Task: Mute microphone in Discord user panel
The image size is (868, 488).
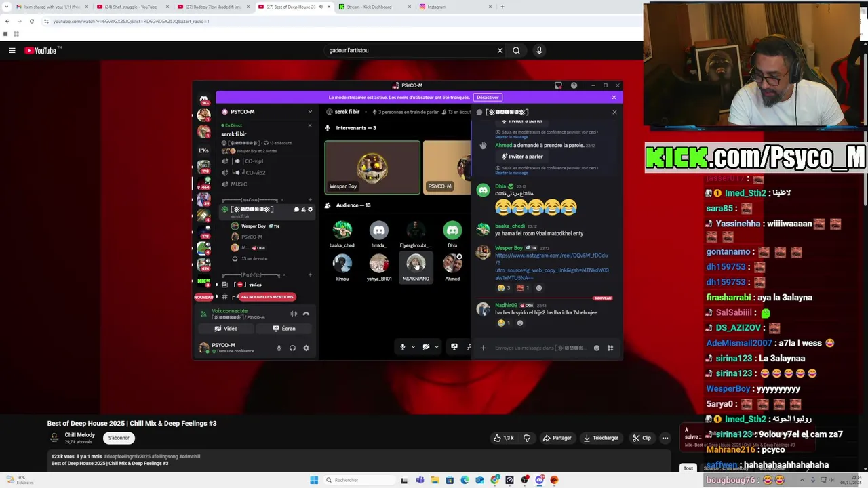Action: tap(279, 348)
